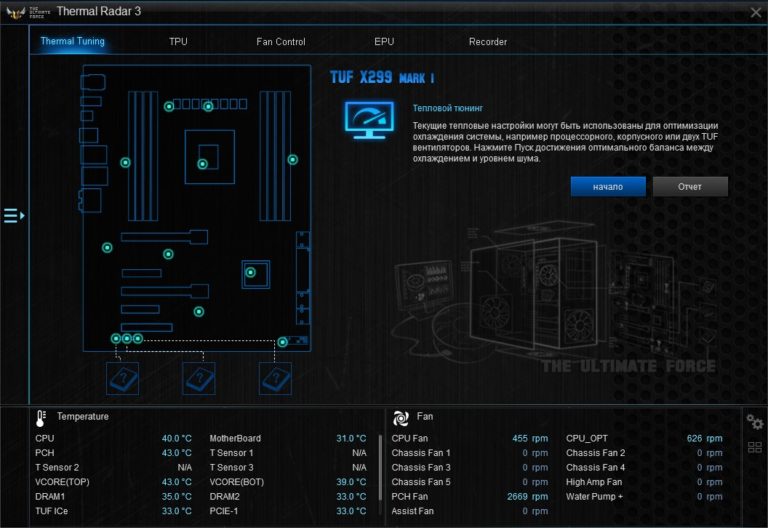The height and width of the screenshot is (528, 768).
Task: Click the TUF ICe temperature label
Action: pyautogui.click(x=51, y=511)
